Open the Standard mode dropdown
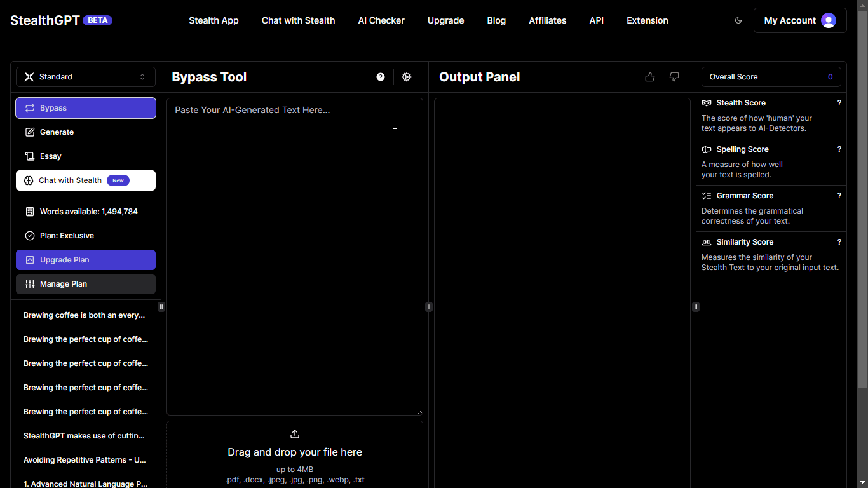 pyautogui.click(x=86, y=77)
